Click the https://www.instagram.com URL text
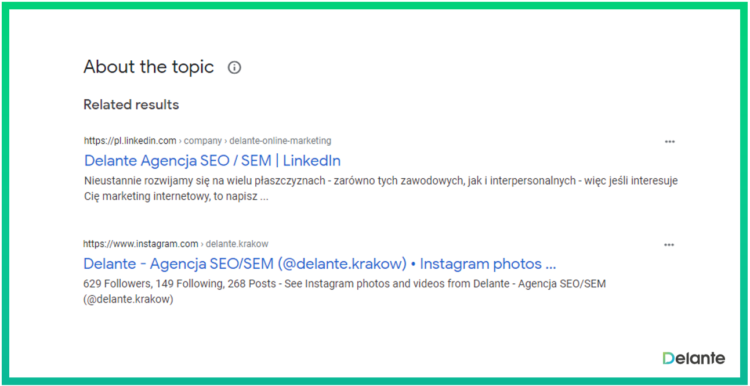 141,244
